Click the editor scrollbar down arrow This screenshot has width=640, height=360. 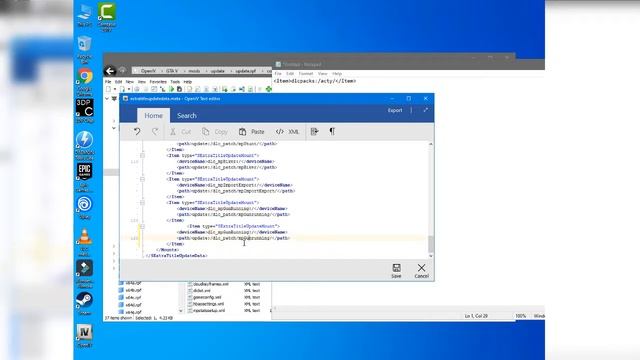431,256
